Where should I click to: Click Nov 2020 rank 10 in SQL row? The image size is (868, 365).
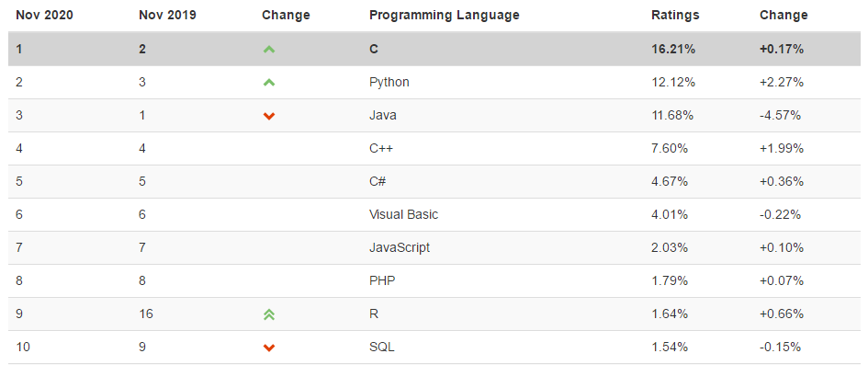[23, 348]
